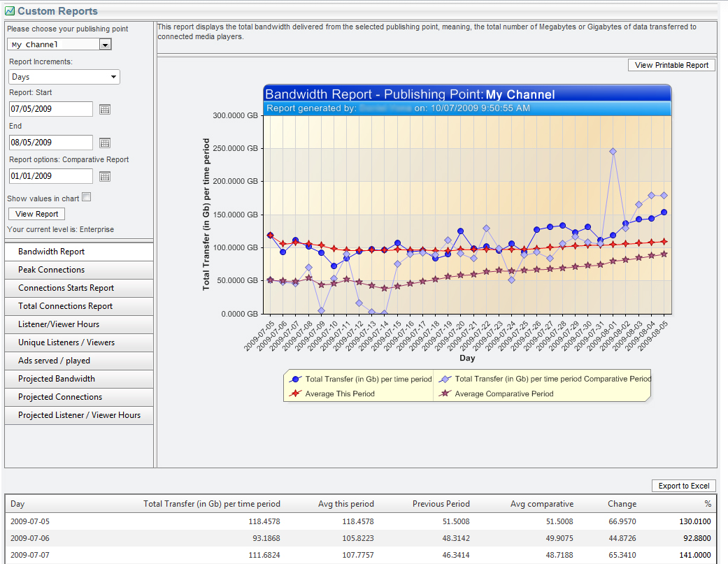This screenshot has width=728, height=564.
Task: Open the Comparative Report date calendar icon
Action: [x=105, y=176]
